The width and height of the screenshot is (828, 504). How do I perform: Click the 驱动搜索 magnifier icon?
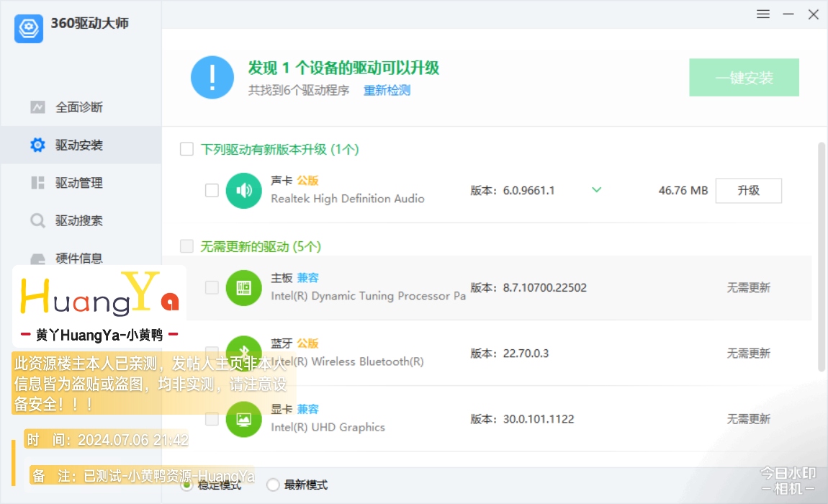(x=37, y=220)
